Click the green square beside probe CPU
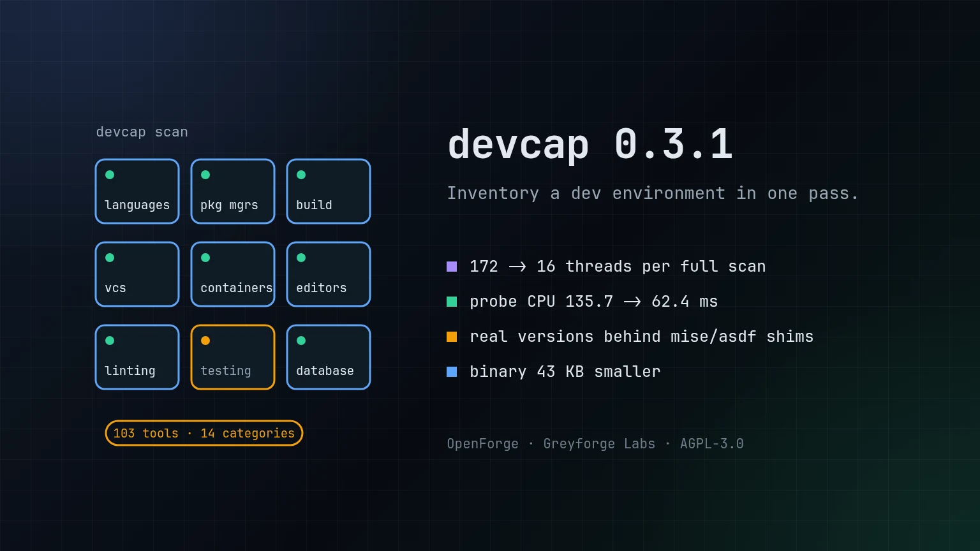 [x=452, y=302]
